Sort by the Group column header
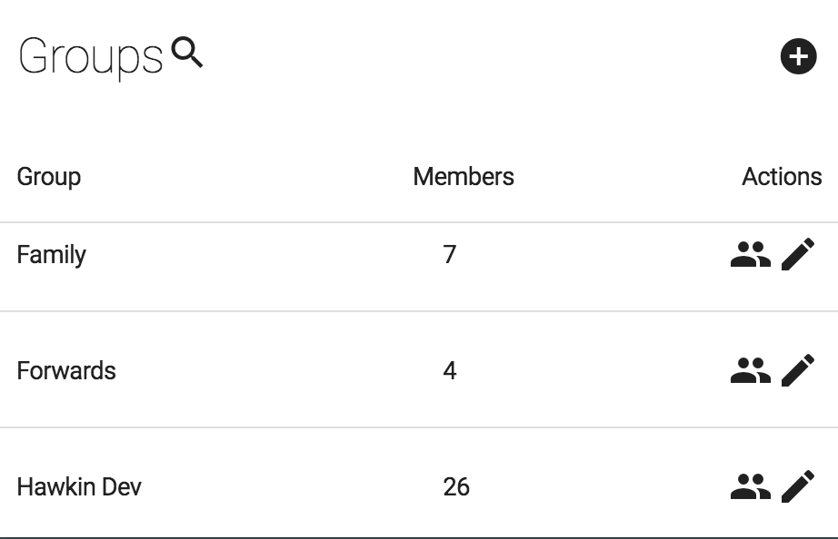Viewport: 838px width, 539px height. (49, 177)
